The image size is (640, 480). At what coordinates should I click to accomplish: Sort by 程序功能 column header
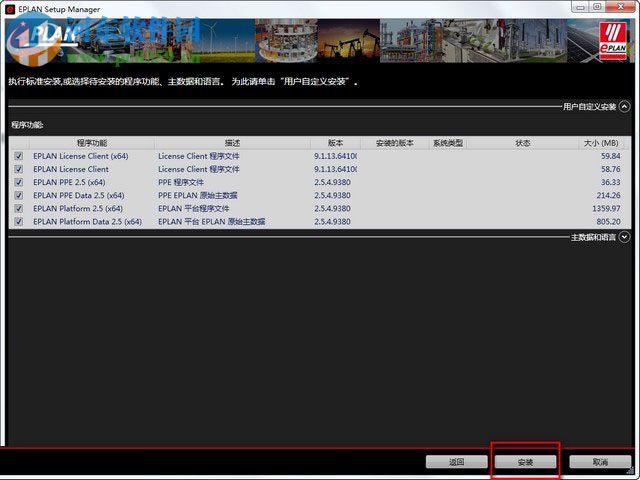(x=92, y=143)
